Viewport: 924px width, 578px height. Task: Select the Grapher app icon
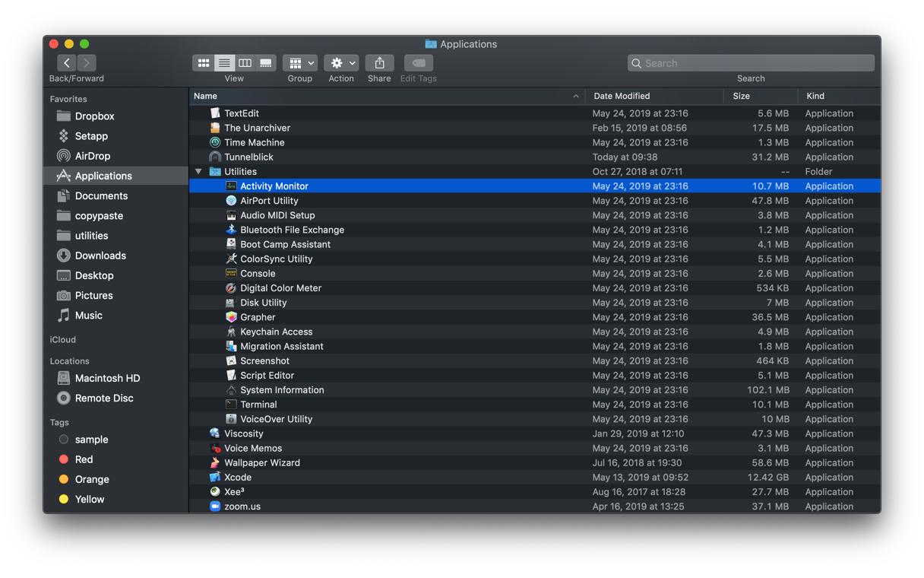pyautogui.click(x=231, y=317)
